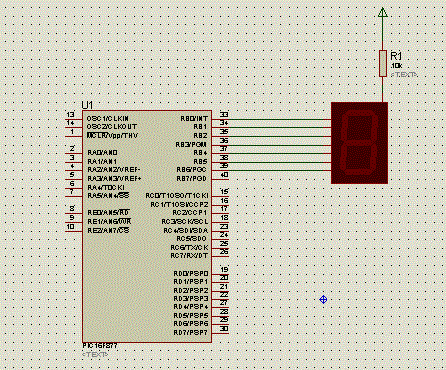
Task: Click pin 10 RE2/AN7/CS
Action: [74, 231]
